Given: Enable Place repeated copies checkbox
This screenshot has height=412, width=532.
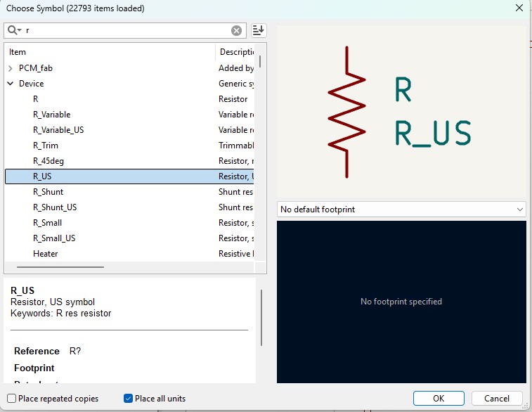Looking at the screenshot, I should 11,398.
